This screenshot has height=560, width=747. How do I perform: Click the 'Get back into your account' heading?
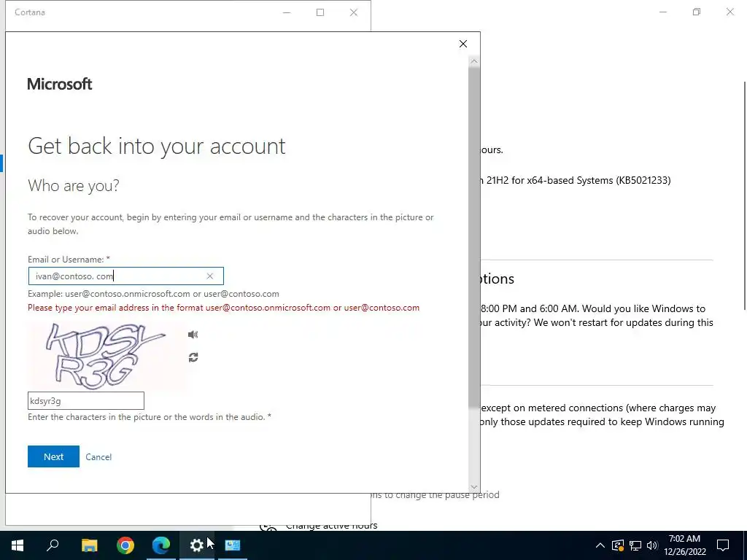click(157, 146)
